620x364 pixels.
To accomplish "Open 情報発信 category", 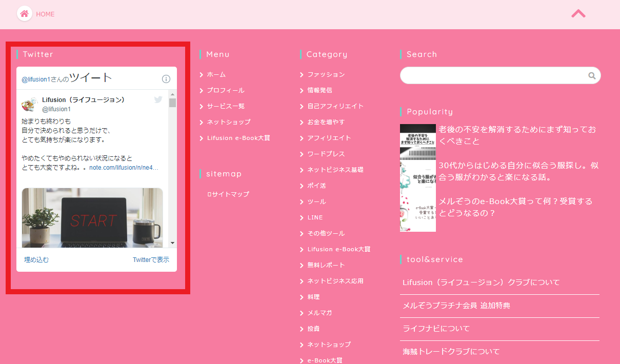I will (x=320, y=90).
